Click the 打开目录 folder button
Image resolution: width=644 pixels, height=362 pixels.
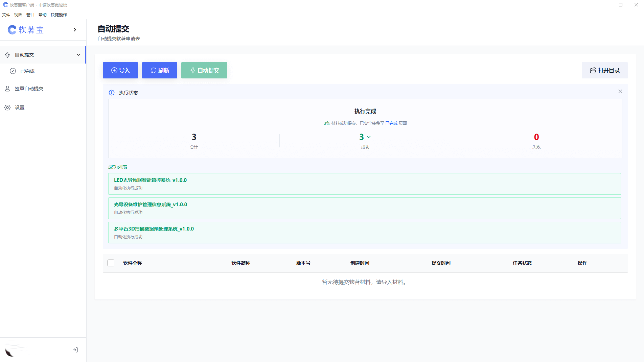click(604, 70)
